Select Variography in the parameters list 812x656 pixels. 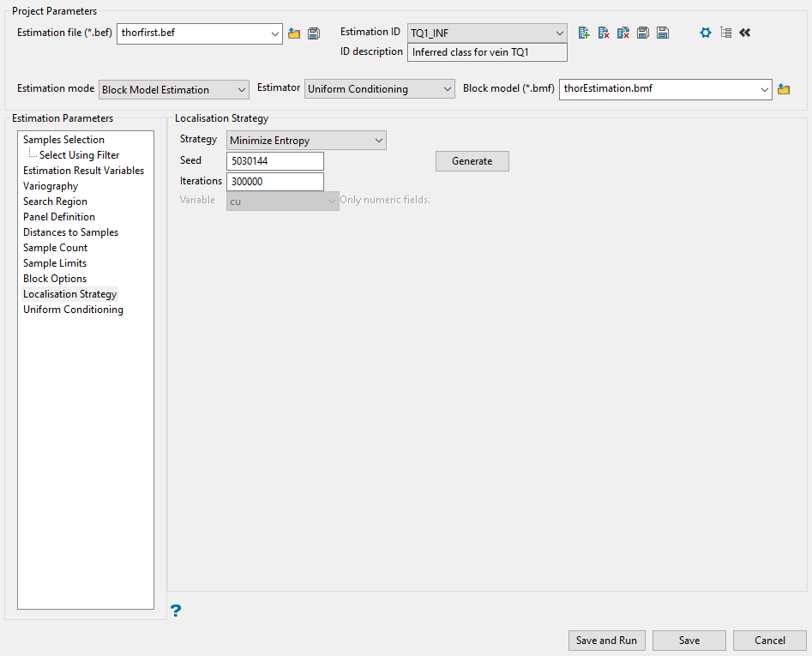51,186
